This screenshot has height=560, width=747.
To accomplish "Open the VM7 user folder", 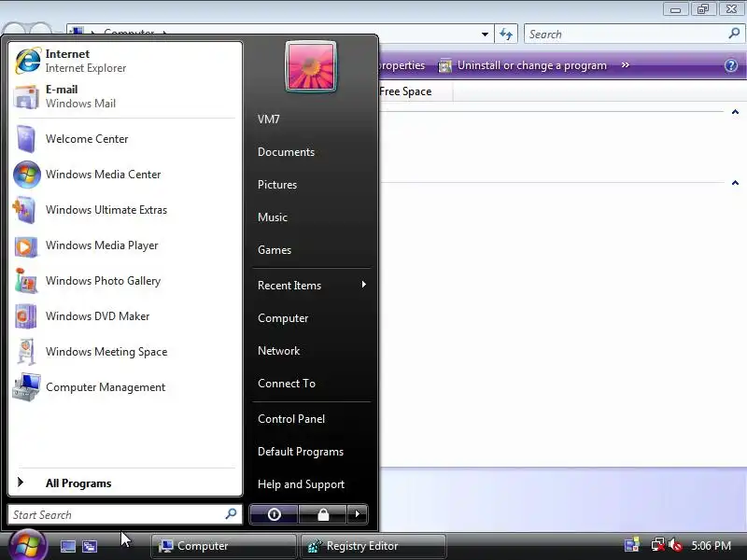I will 311,119.
